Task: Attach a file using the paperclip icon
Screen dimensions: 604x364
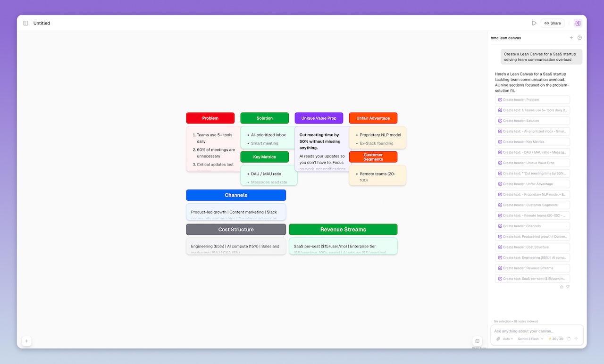Action: tap(498, 339)
